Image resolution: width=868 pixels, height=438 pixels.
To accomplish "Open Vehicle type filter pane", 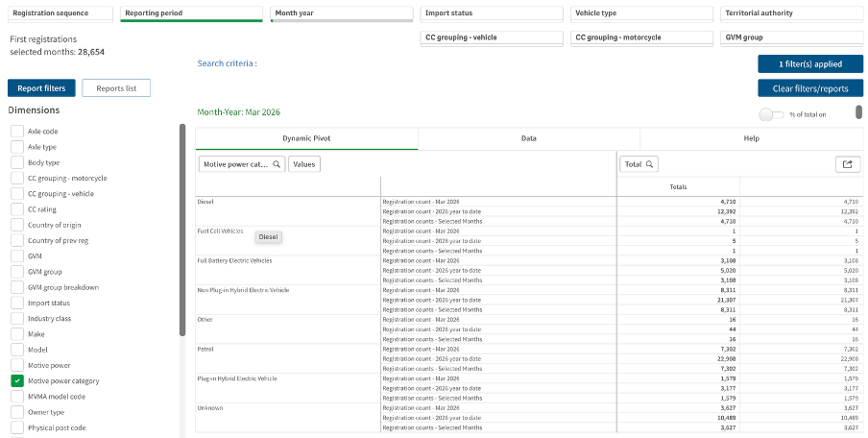I will point(641,13).
